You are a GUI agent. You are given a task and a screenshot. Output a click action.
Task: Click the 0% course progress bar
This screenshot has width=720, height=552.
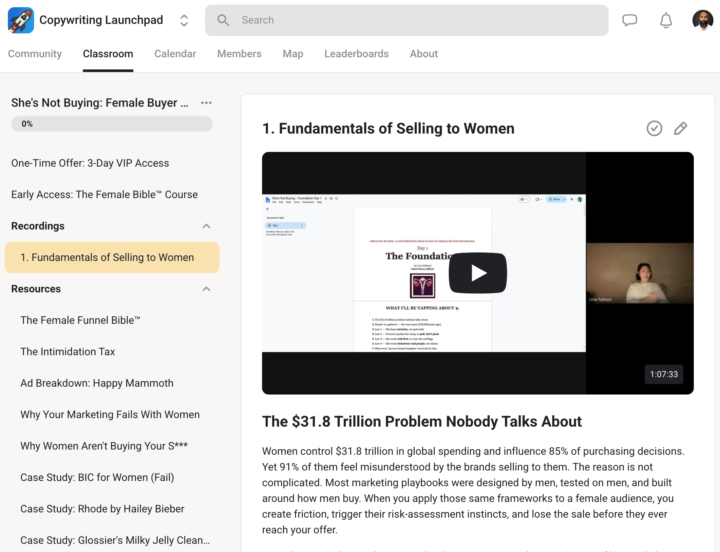pos(112,124)
